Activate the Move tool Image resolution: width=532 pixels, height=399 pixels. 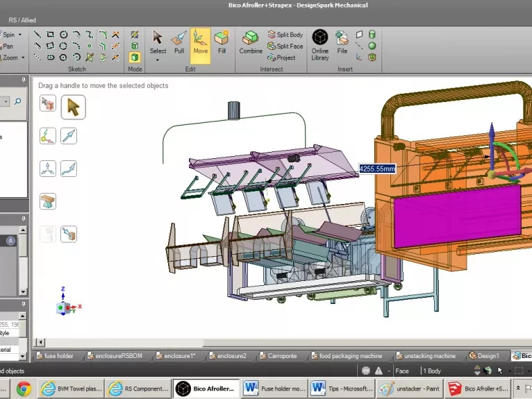(x=200, y=46)
